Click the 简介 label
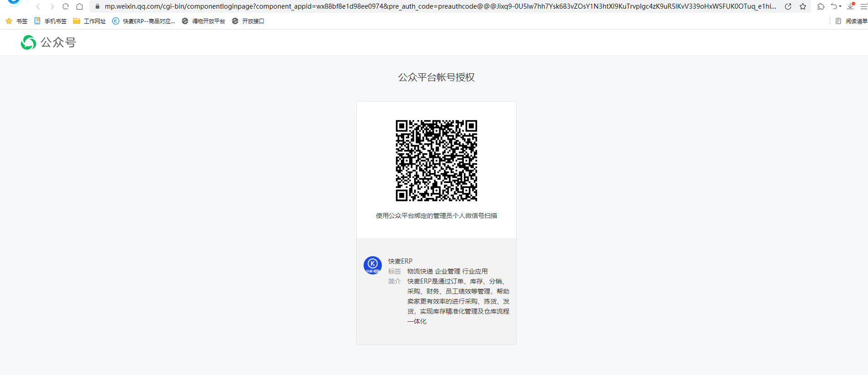 395,281
